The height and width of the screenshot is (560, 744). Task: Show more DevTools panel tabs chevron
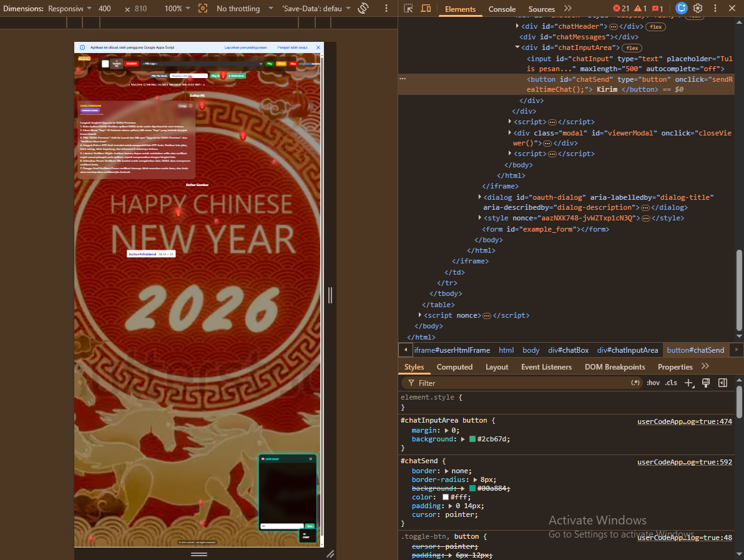567,9
